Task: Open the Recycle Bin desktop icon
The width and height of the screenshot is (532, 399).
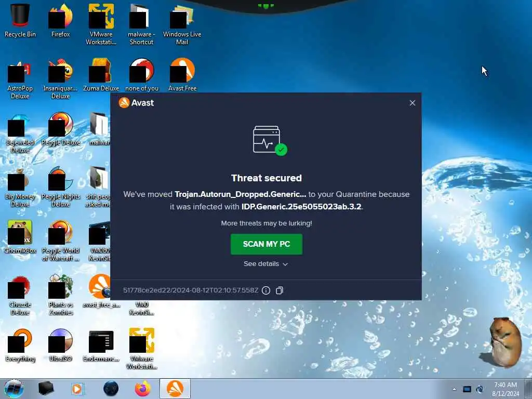Action: click(x=20, y=20)
